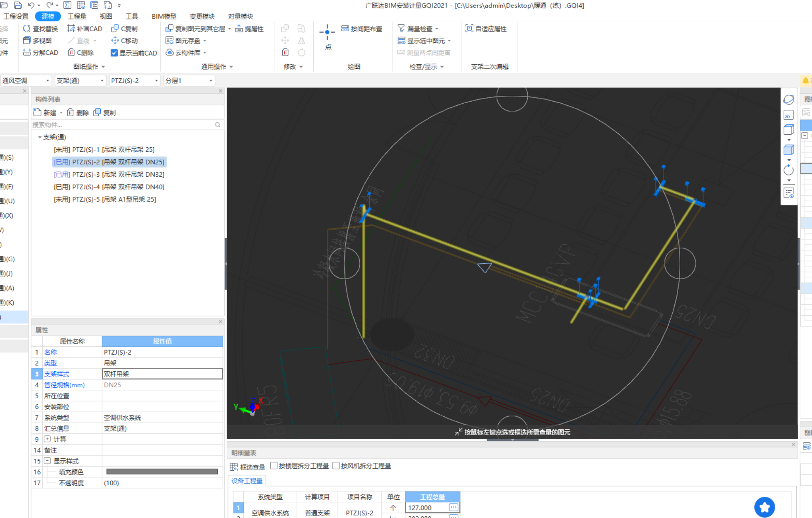The image size is (812, 518).
Task: Open the 视图 ribbon tab
Action: click(x=106, y=16)
